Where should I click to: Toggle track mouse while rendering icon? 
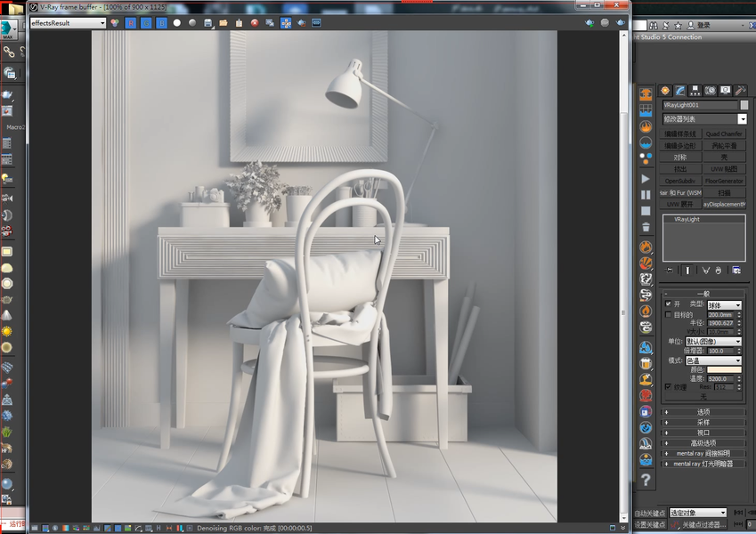pyautogui.click(x=286, y=22)
